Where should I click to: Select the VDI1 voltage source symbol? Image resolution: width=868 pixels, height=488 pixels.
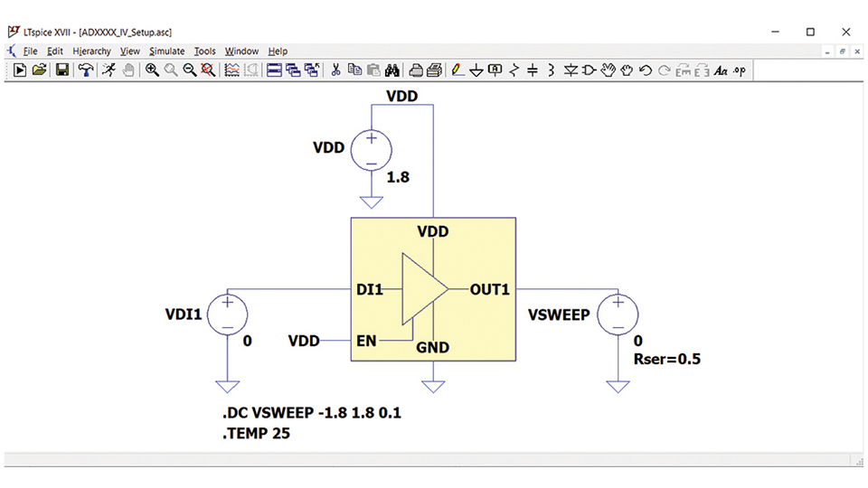228,314
